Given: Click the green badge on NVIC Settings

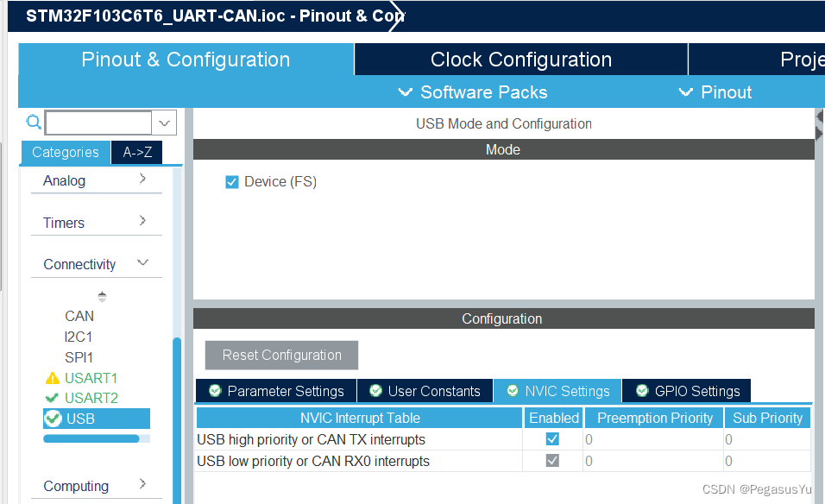Looking at the screenshot, I should [x=511, y=390].
